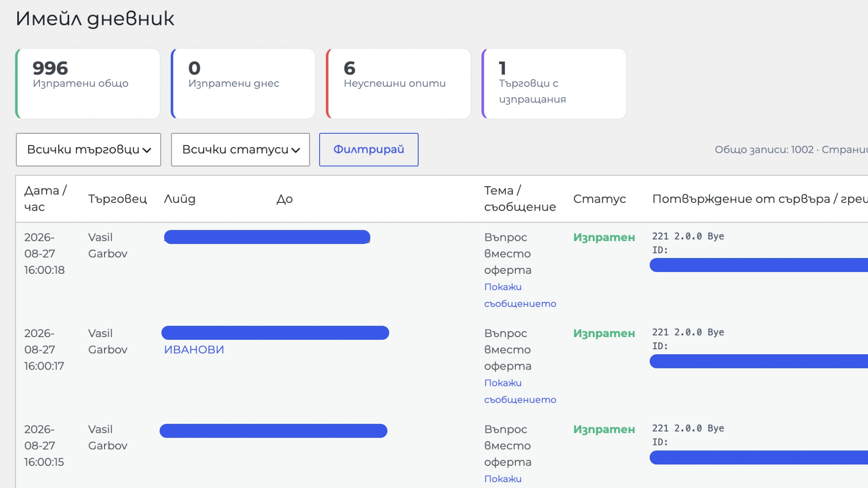Viewport: 868px width, 488px height.
Task: Click the 'До' column header
Action: pyautogui.click(x=285, y=199)
